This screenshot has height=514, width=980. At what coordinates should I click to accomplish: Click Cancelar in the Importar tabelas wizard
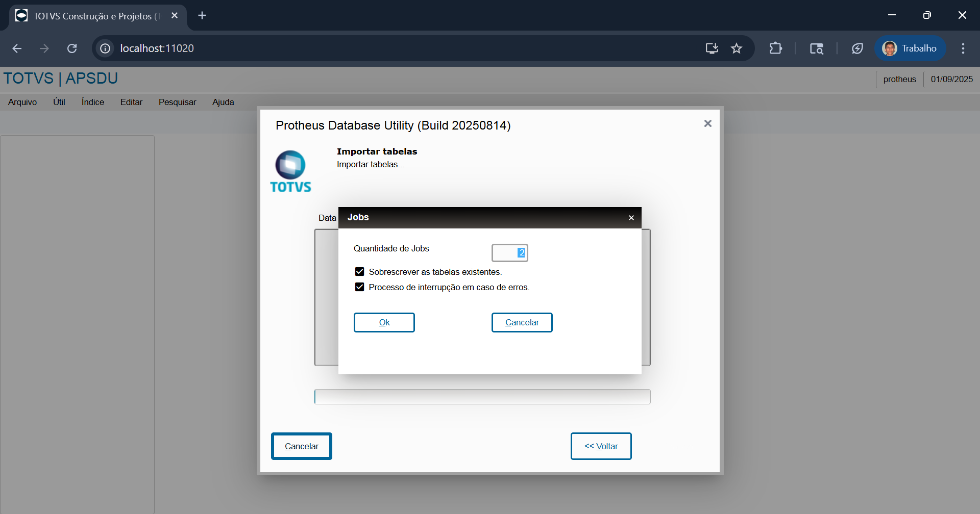(302, 446)
